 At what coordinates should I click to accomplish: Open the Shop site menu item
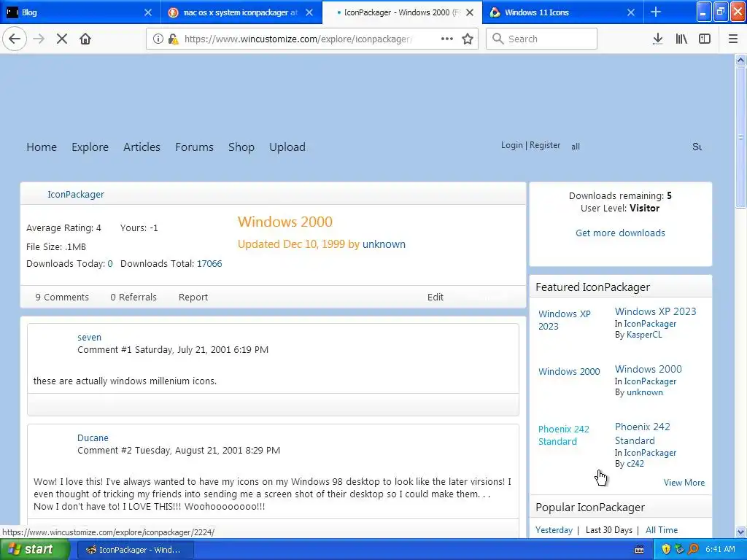click(x=241, y=147)
